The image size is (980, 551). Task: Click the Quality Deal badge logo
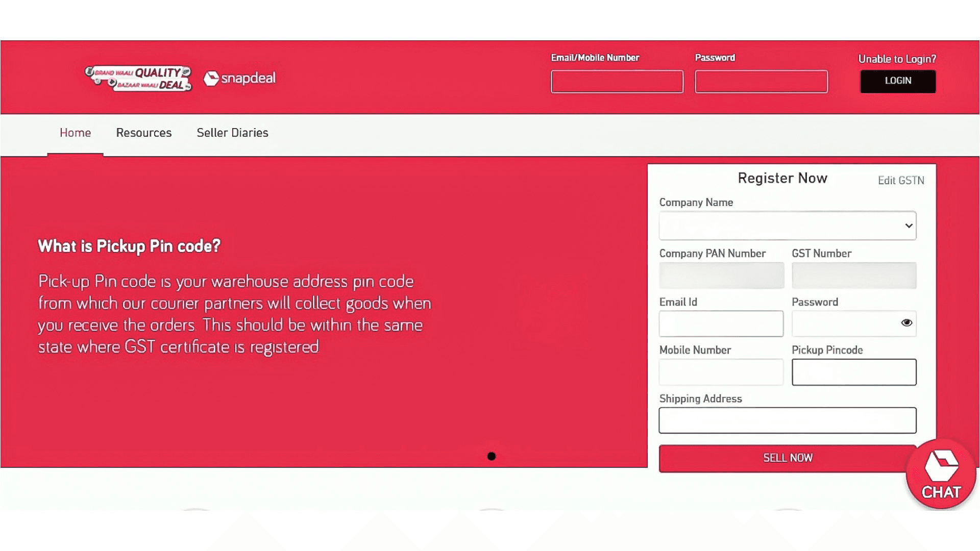tap(138, 79)
